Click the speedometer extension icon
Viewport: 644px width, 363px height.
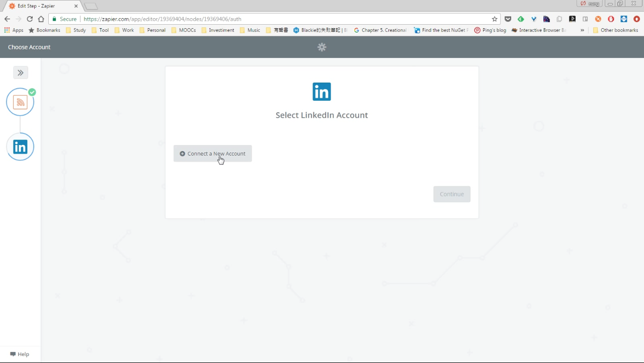(x=546, y=19)
